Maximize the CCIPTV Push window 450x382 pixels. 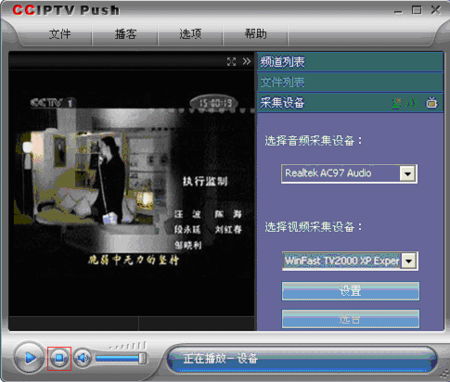pyautogui.click(x=416, y=10)
